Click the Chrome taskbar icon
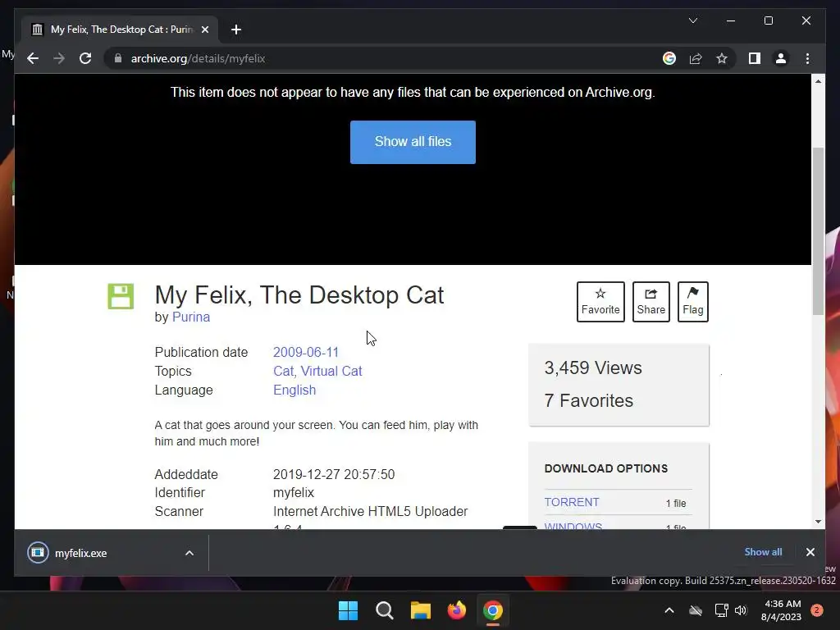840x630 pixels. pos(493,610)
